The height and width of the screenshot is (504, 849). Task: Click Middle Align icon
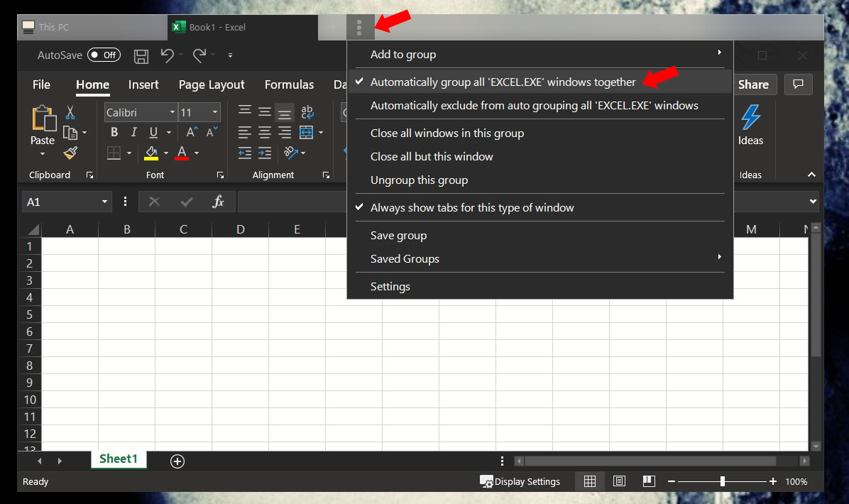(265, 111)
